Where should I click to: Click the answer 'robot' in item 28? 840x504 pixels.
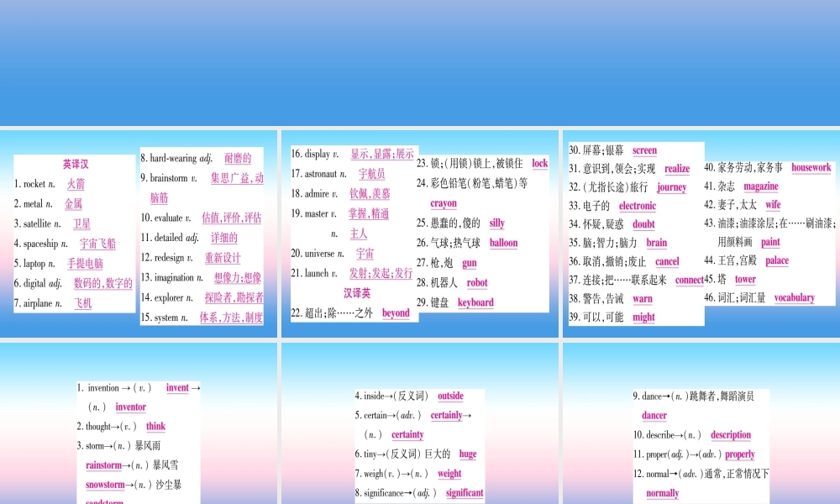(477, 283)
